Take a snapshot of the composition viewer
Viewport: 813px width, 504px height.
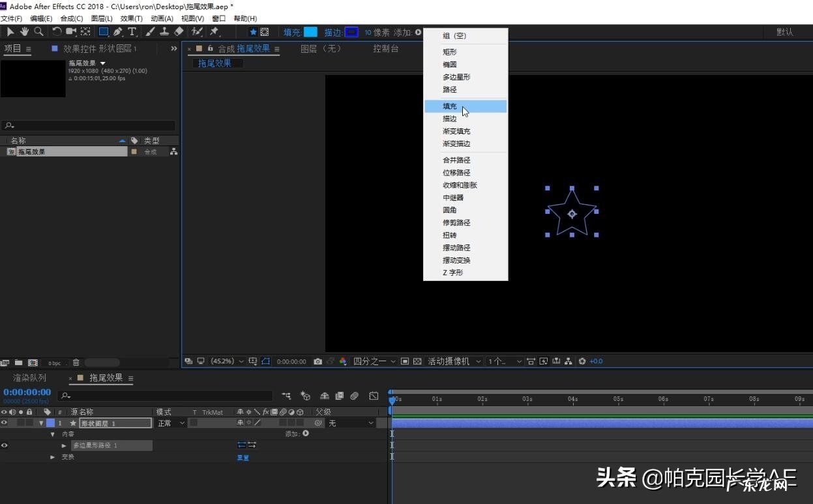318,361
